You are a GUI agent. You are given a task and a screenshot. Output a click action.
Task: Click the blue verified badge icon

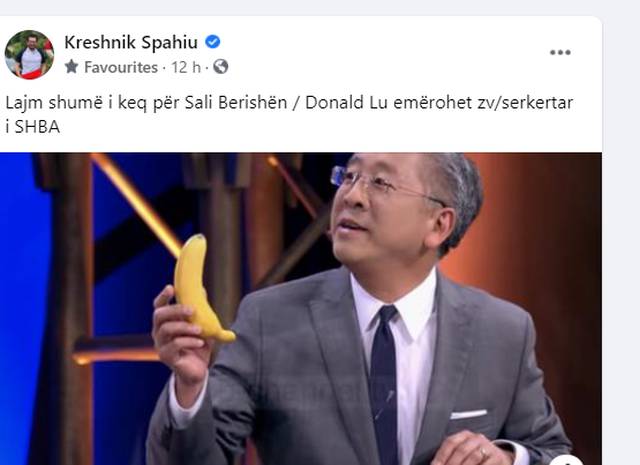pos(213,42)
